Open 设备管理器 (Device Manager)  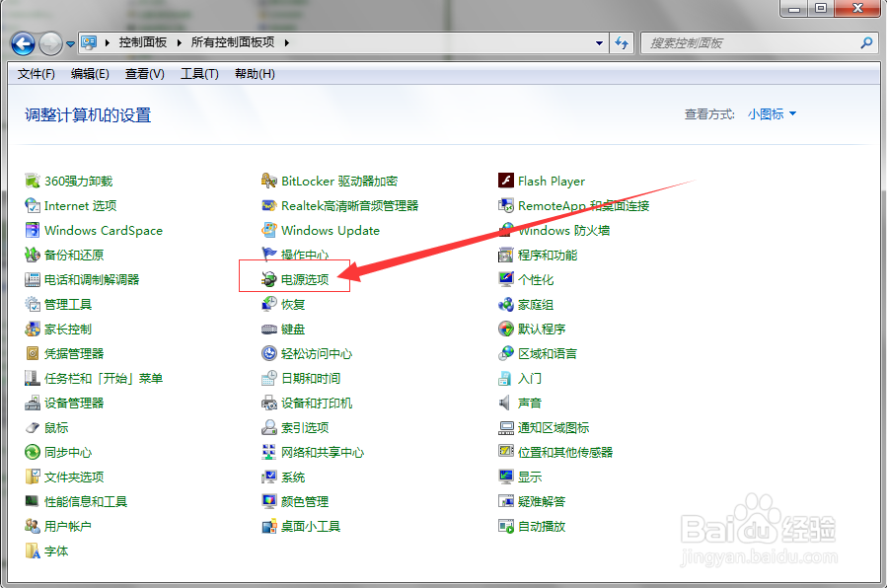[72, 403]
